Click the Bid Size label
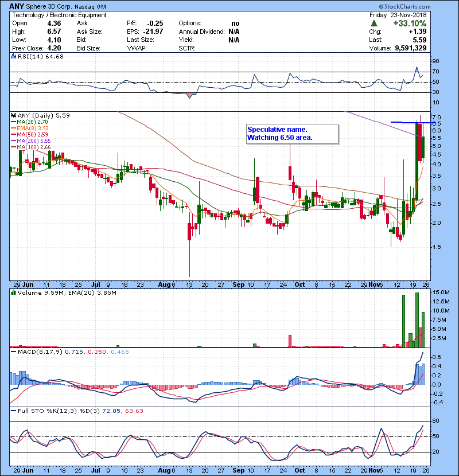Screen dimensions: 459x476 click(88, 48)
